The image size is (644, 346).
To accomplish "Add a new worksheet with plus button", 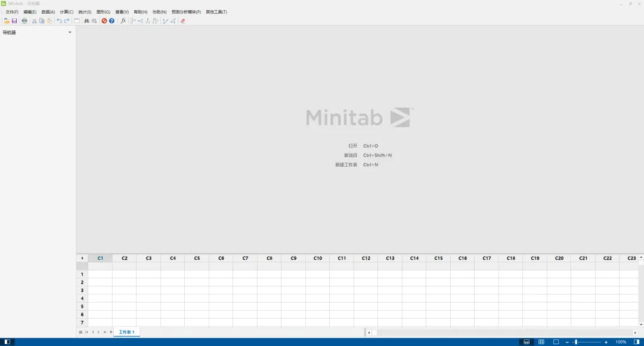I will (111, 332).
